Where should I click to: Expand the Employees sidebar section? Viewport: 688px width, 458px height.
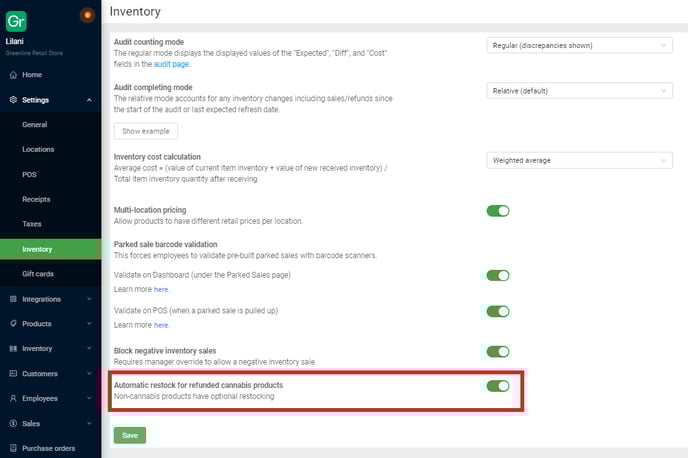(x=50, y=398)
